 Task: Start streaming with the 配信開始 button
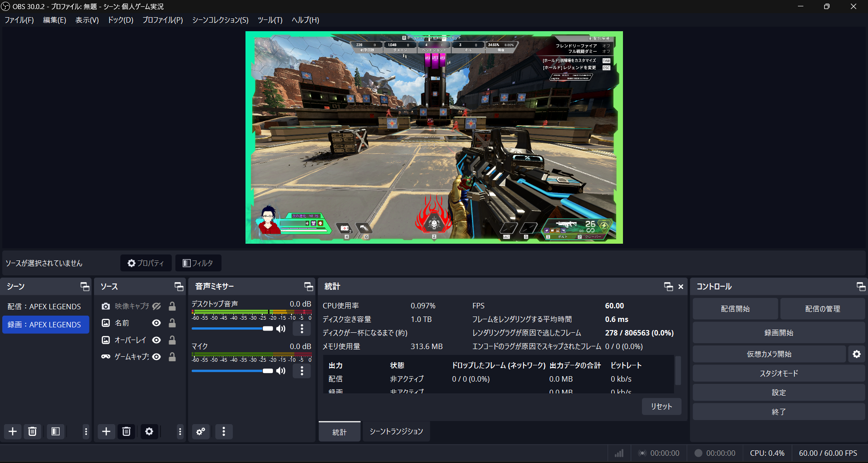(735, 308)
